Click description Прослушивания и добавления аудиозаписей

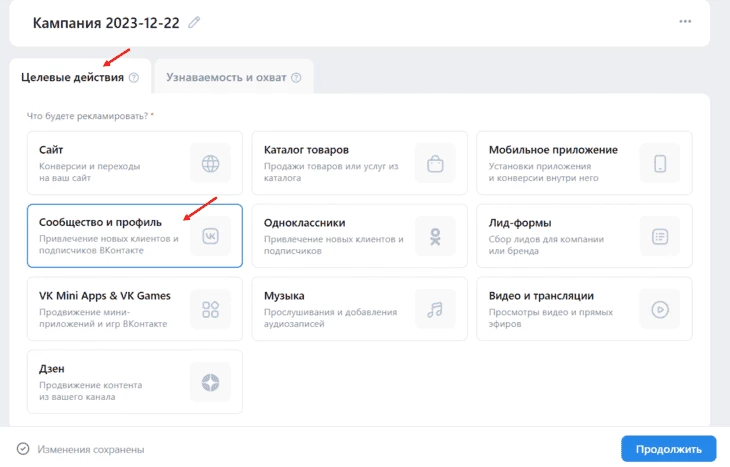(331, 318)
